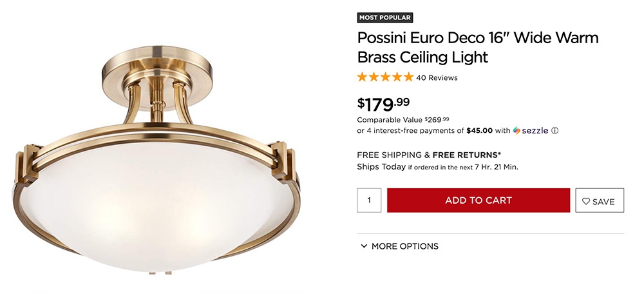644x292 pixels.
Task: Click the $179.99 price
Action: tap(383, 104)
